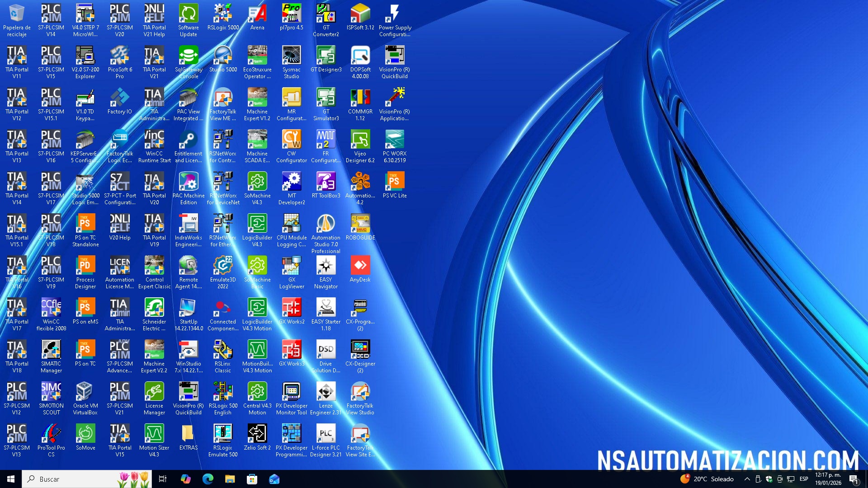The width and height of the screenshot is (868, 488).
Task: Open the Windows Start menu
Action: 11,479
